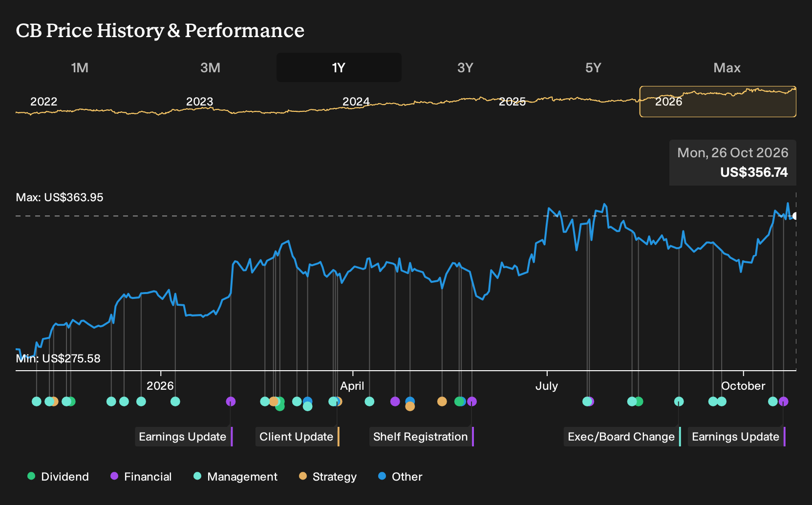Viewport: 812px width, 505px height.
Task: Click the Mon, 26 Oct 2026 date
Action: (x=733, y=153)
